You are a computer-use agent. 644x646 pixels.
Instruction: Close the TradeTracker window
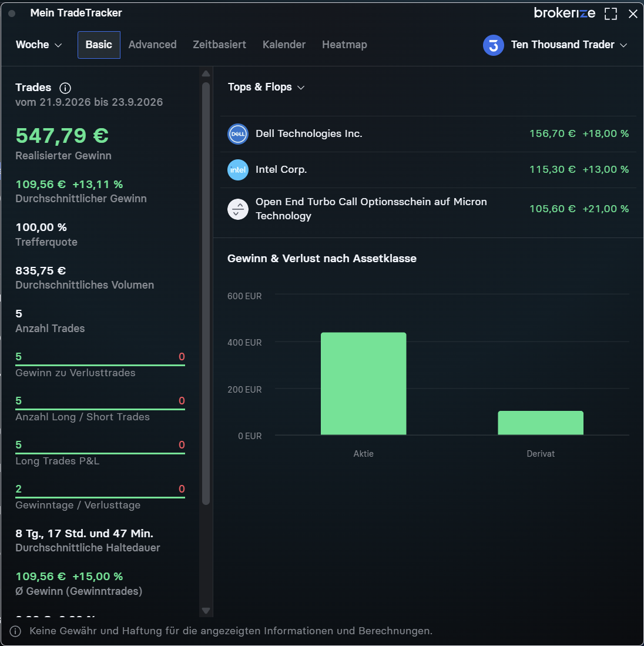(x=633, y=14)
